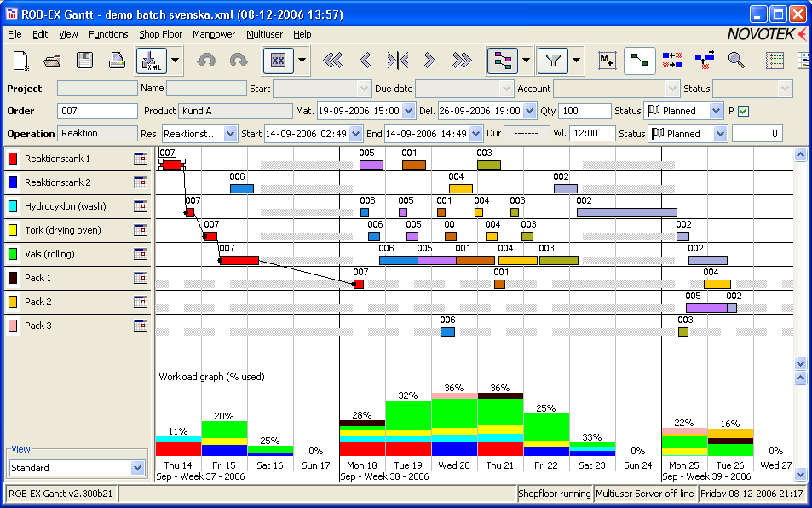Open the Edit menu
812x508 pixels.
click(40, 34)
